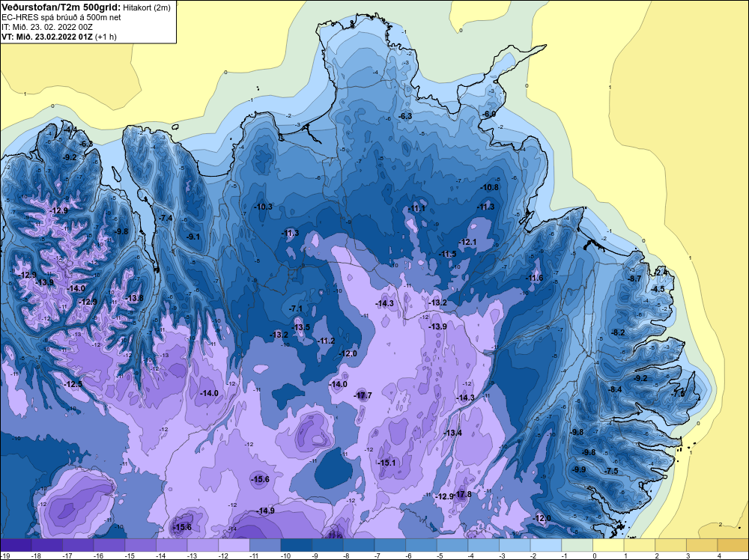Click the 'VT: Mið. 23.02.2022 01Z (+1 h)' line

point(58,36)
